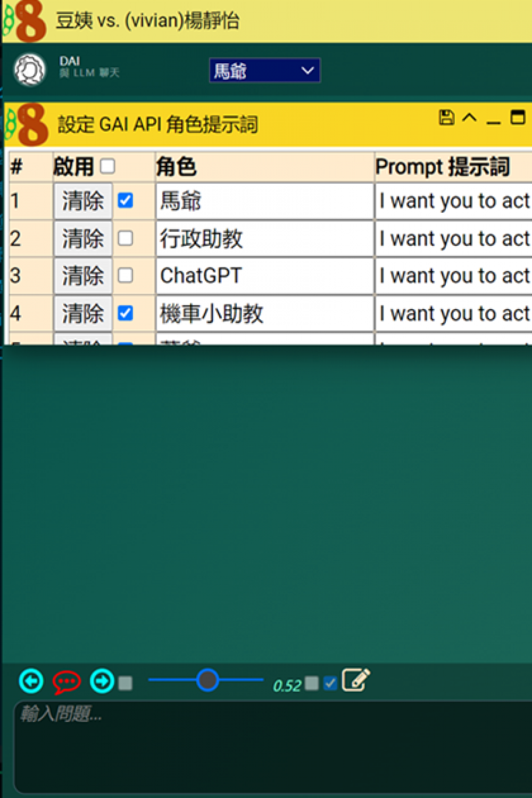Click the temperature slider handle
The image size is (532, 798).
[207, 680]
